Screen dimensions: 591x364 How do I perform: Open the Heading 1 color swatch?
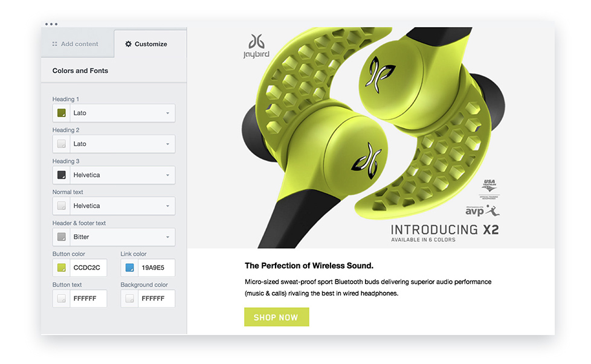pyautogui.click(x=62, y=113)
